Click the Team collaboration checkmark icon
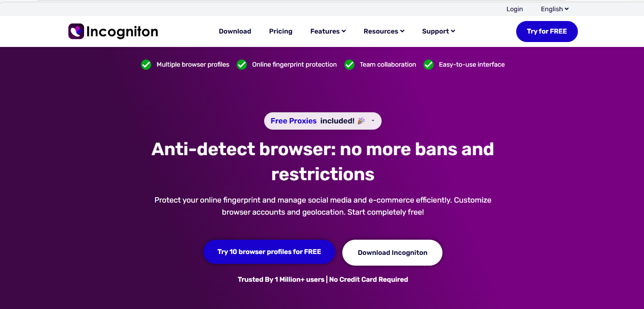This screenshot has height=309, width=644. 349,65
